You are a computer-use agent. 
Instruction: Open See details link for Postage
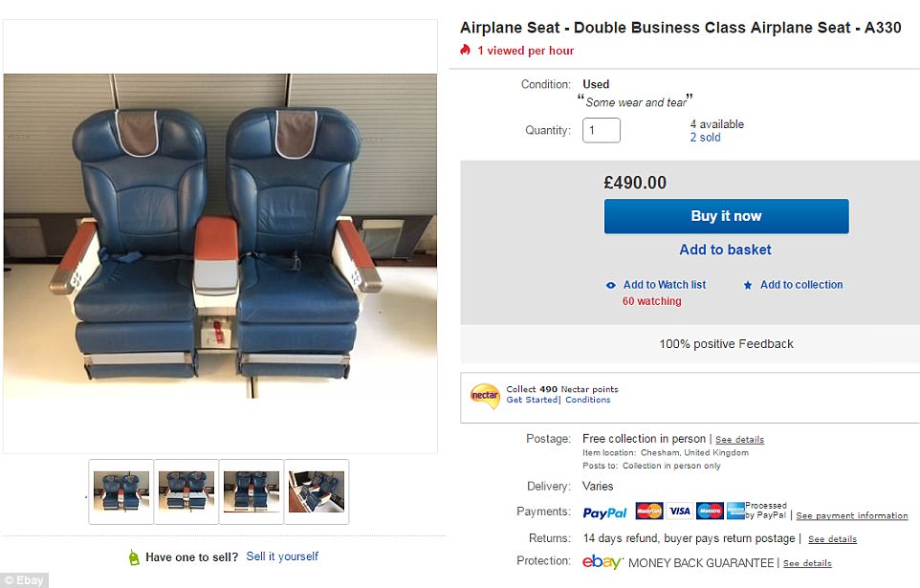coord(739,440)
